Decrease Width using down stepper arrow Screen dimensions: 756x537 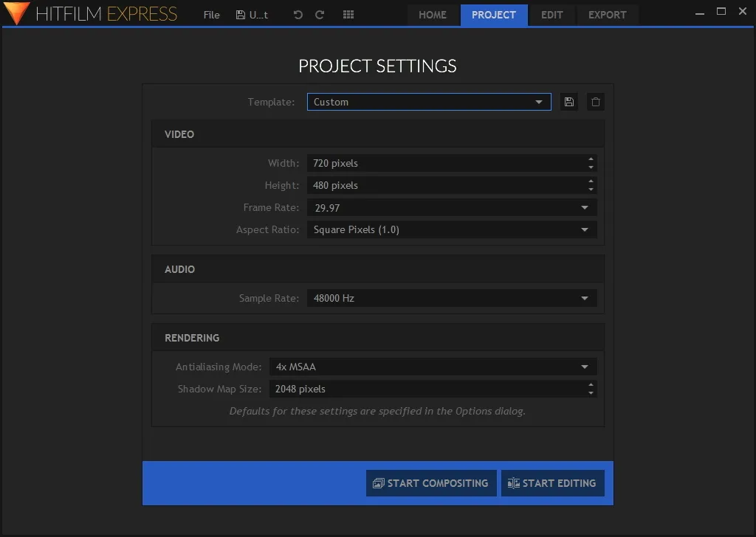point(591,167)
